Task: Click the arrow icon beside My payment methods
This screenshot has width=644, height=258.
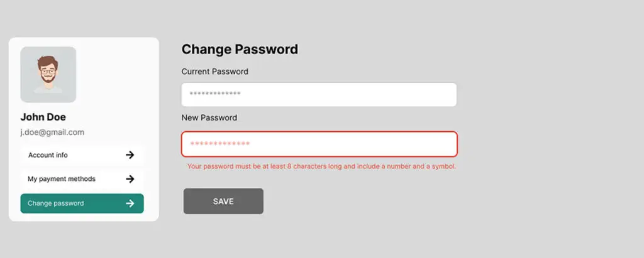Action: pyautogui.click(x=130, y=179)
